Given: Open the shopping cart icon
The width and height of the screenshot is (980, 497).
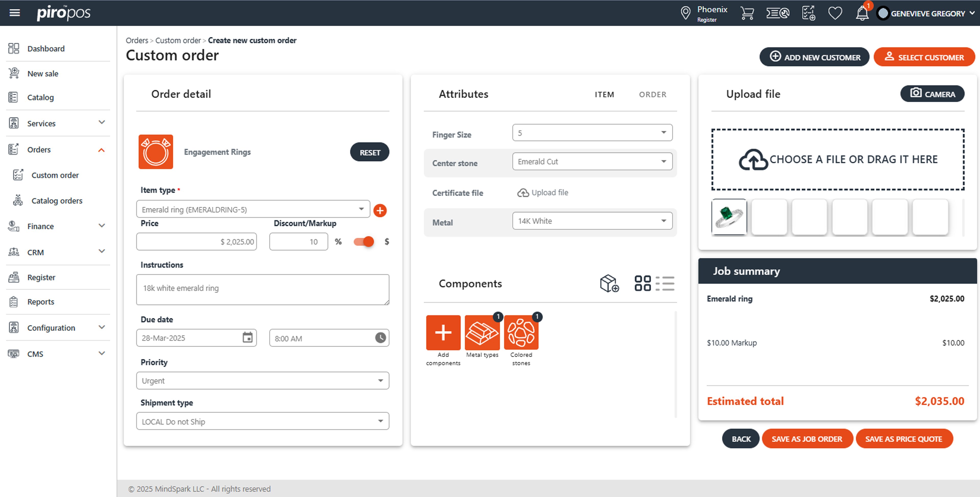Looking at the screenshot, I should [x=747, y=13].
